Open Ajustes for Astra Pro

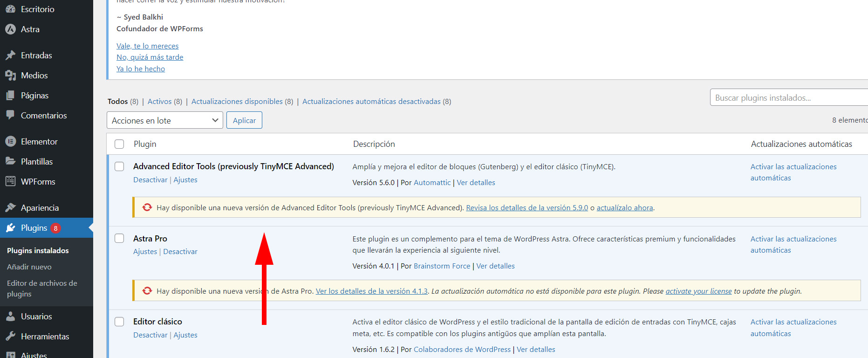coord(145,252)
